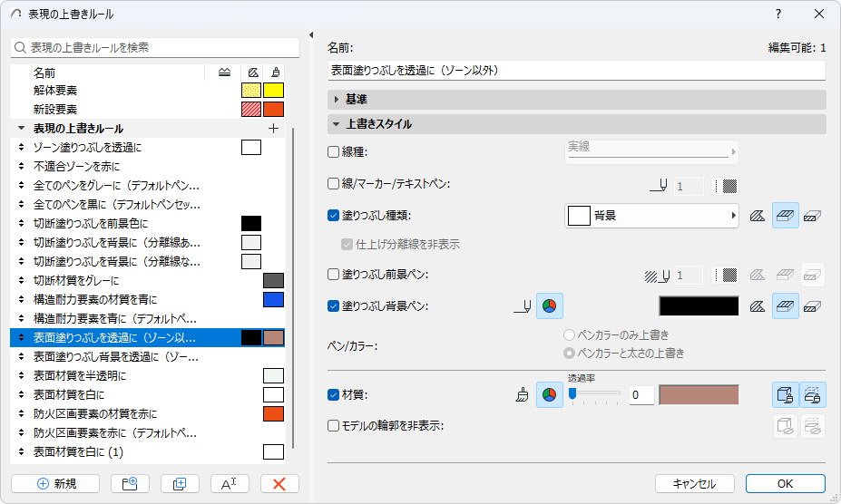Screen dimensions: 841x504
Task: Select 解体要素 entry in list
Action: (x=148, y=90)
